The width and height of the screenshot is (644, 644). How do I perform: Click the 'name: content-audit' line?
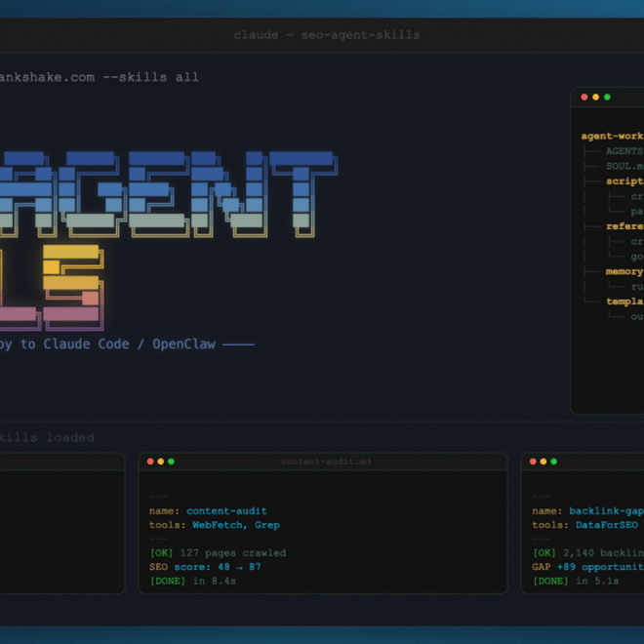point(208,511)
